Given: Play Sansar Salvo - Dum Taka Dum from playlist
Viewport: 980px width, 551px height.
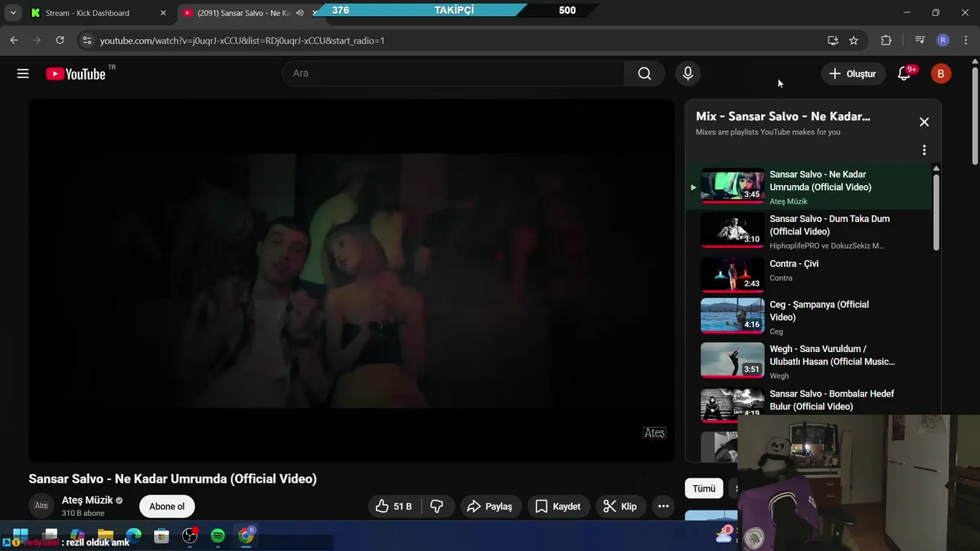Looking at the screenshot, I should click(x=808, y=231).
